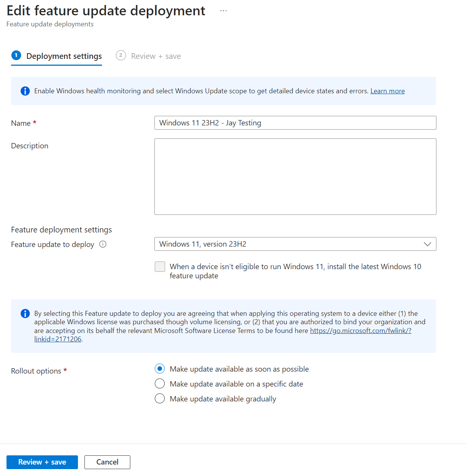This screenshot has width=467, height=476.
Task: Click the Description field label
Action: coord(30,146)
